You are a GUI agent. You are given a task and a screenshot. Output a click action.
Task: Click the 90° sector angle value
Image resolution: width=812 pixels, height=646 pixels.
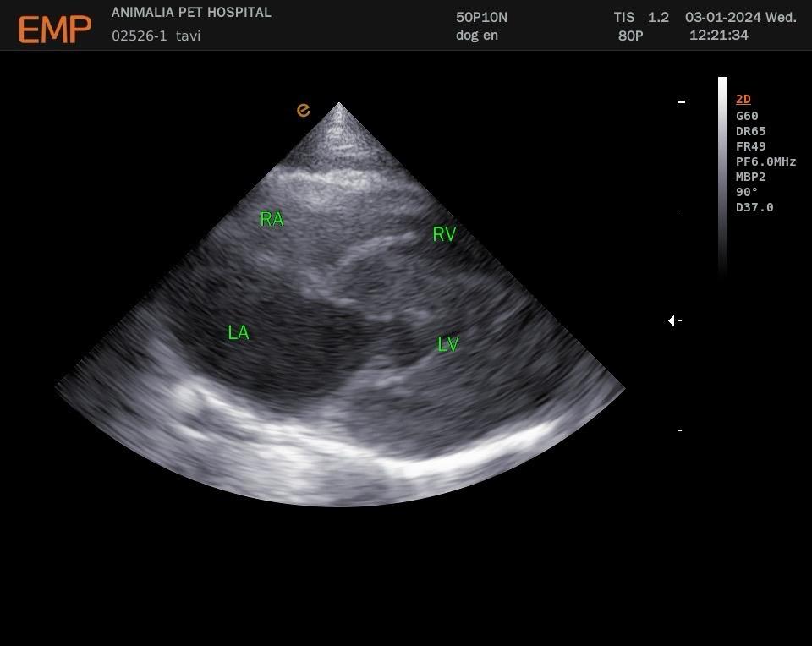click(x=747, y=192)
